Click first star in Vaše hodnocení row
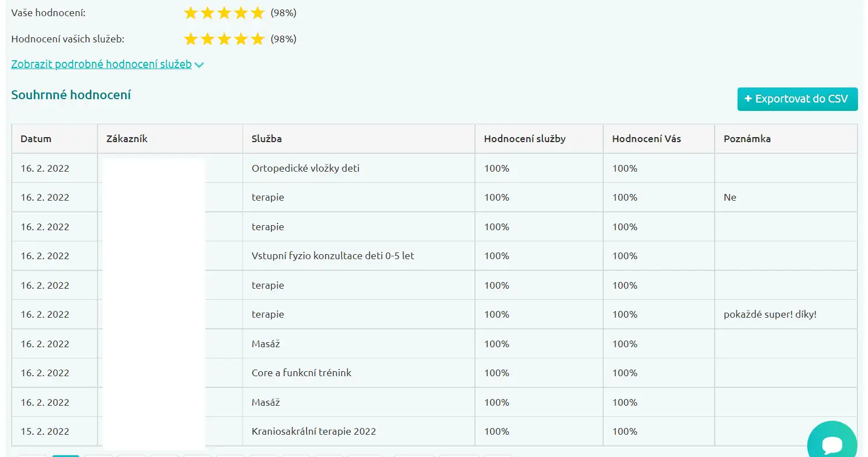This screenshot has height=457, width=868. coord(191,13)
